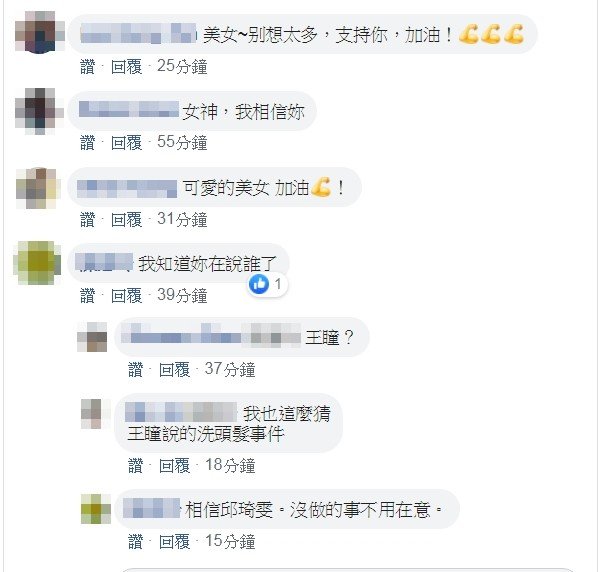Viewport: 603px width, 572px height.
Task: Open the first commenter's pixelated avatar
Action: (40, 32)
